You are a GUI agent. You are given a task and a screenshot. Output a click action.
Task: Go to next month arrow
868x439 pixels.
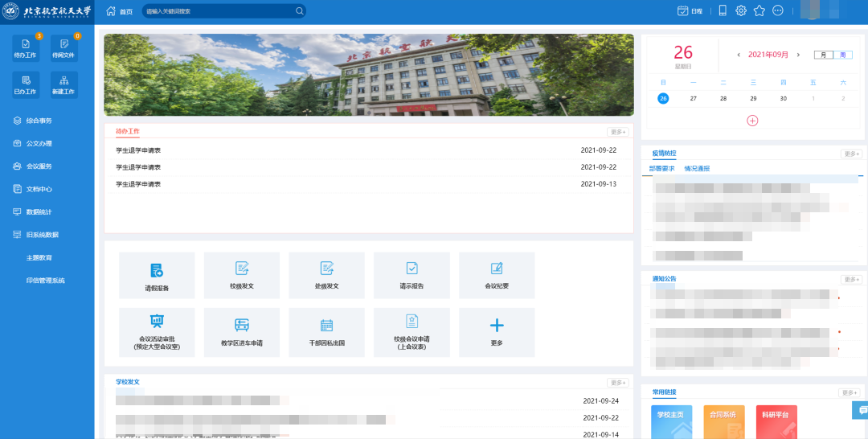(x=798, y=55)
